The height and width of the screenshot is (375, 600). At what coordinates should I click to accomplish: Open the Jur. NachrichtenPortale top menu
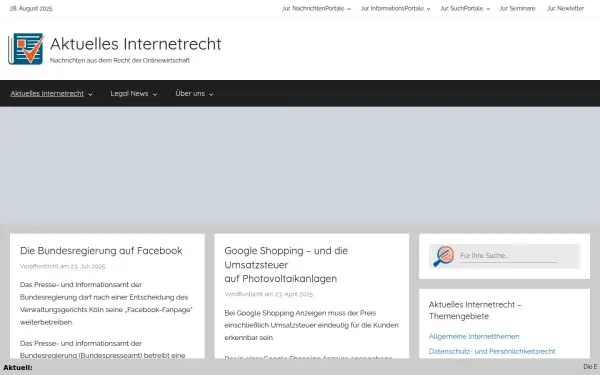[x=313, y=8]
